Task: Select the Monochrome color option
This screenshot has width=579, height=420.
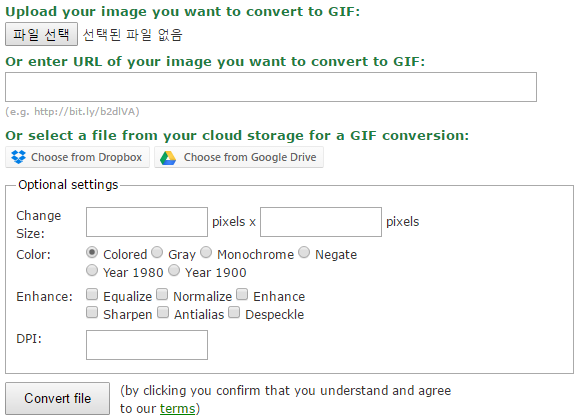Action: point(206,253)
